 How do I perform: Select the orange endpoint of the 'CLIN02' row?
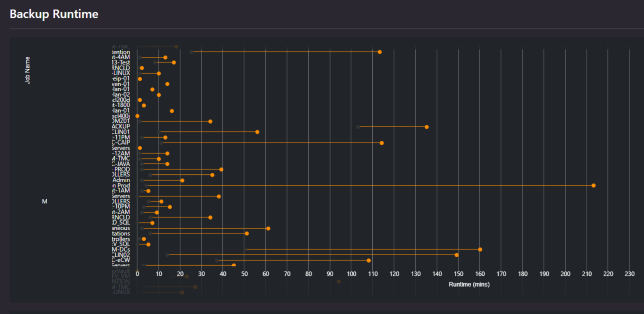[x=456, y=255]
